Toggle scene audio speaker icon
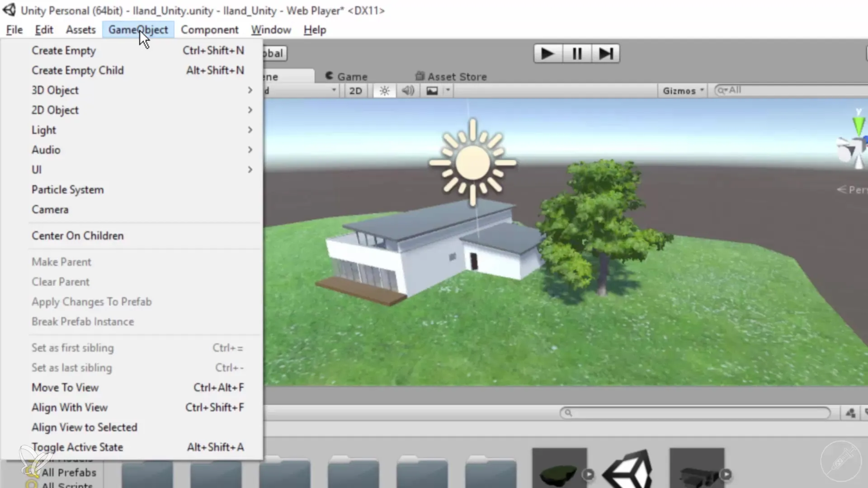This screenshot has width=868, height=488. 408,91
